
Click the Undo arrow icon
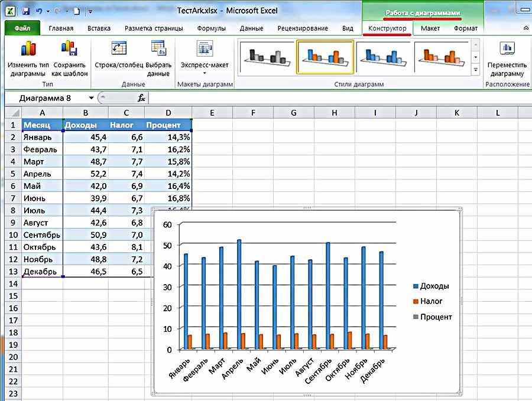point(40,11)
